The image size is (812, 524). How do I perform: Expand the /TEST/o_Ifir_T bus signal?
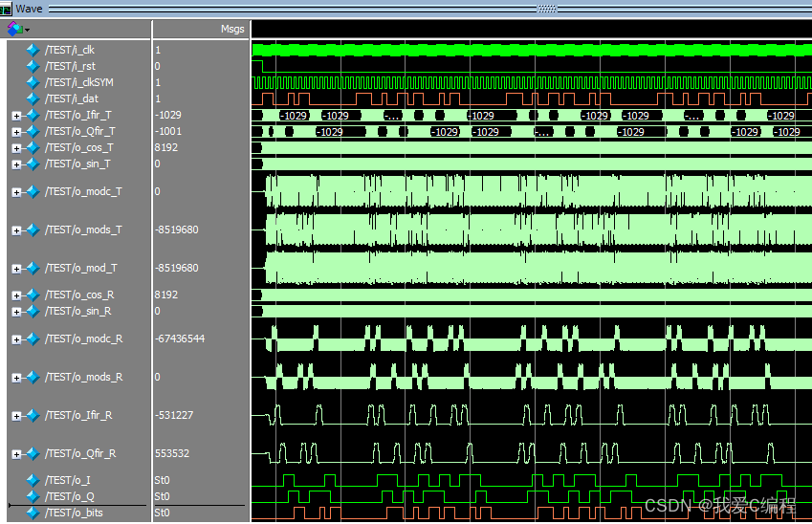coord(16,115)
